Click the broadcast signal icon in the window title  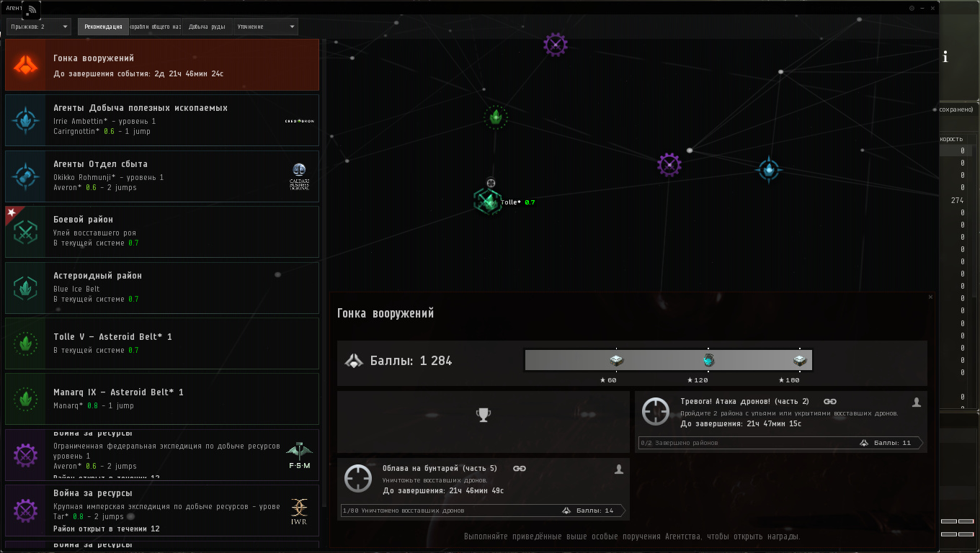click(32, 10)
